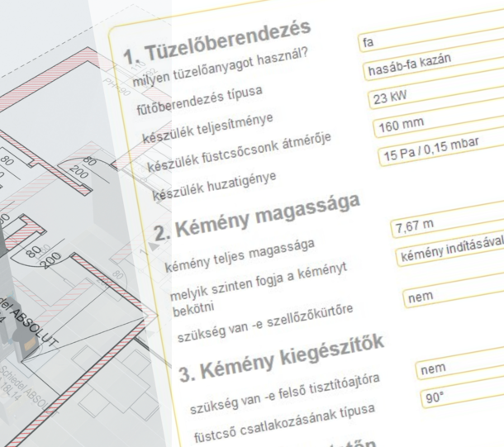Click heading '1. Tüzelőberendezés'
Viewport: 504px width, 447px height.
coord(217,42)
